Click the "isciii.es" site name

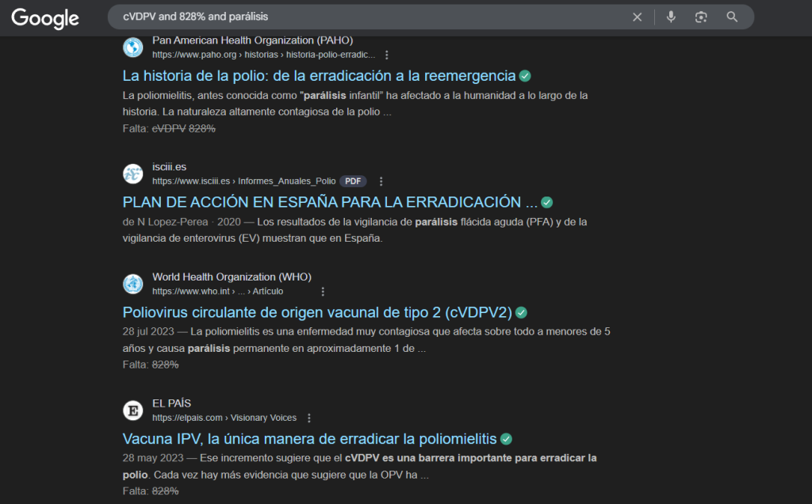click(x=170, y=166)
